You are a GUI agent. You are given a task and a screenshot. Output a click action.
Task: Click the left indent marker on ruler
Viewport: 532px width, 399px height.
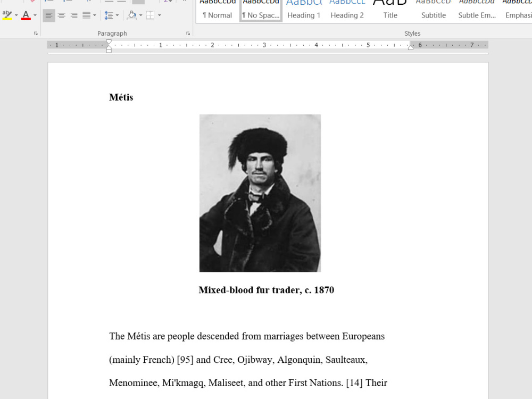pos(109,51)
